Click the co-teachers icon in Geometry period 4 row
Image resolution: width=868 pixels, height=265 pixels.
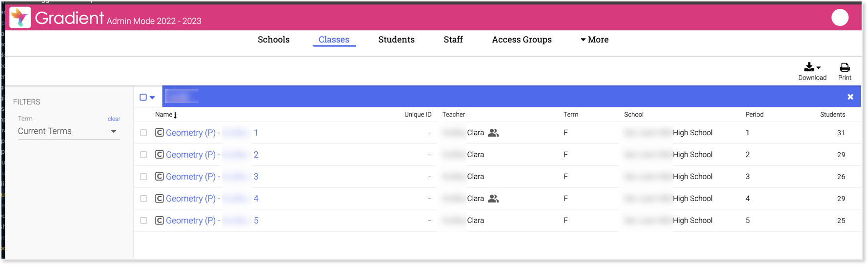tap(493, 199)
